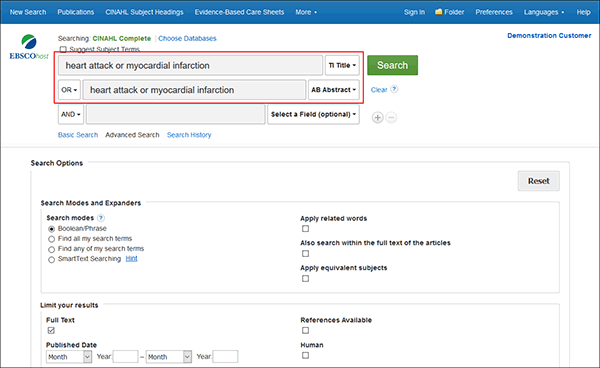600x368 pixels.
Task: Enable Apply equivalent subjects checkbox
Action: click(x=305, y=278)
